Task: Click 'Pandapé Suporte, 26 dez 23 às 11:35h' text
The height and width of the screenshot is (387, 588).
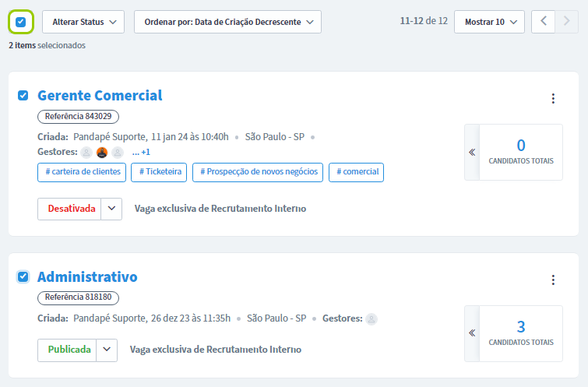Action: click(152, 318)
